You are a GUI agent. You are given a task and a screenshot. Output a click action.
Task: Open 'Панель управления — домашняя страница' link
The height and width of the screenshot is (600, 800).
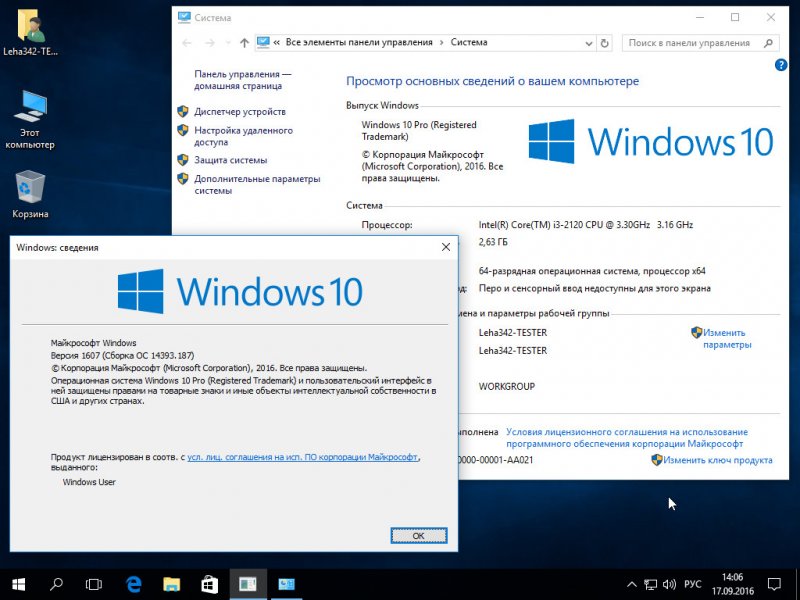tap(243, 80)
